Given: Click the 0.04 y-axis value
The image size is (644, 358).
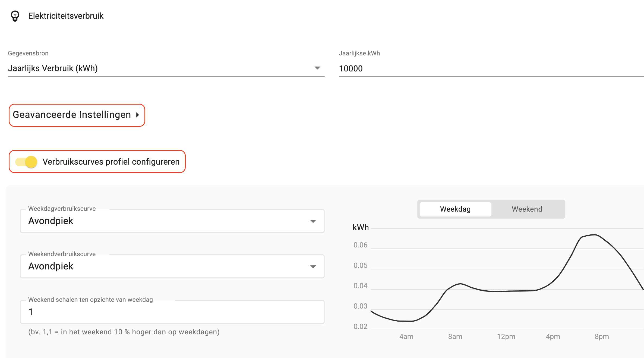Looking at the screenshot, I should pyautogui.click(x=360, y=286).
